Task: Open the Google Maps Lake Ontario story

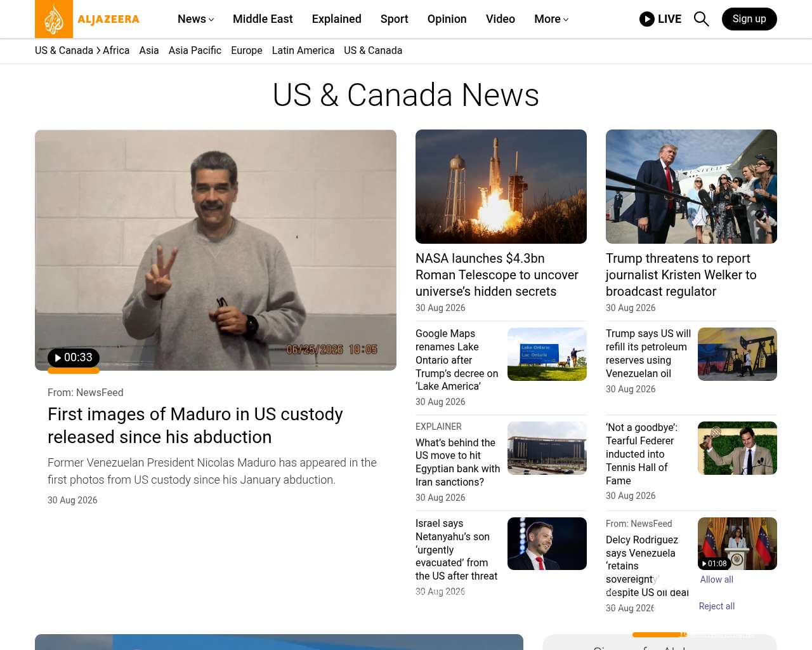Action: click(457, 360)
